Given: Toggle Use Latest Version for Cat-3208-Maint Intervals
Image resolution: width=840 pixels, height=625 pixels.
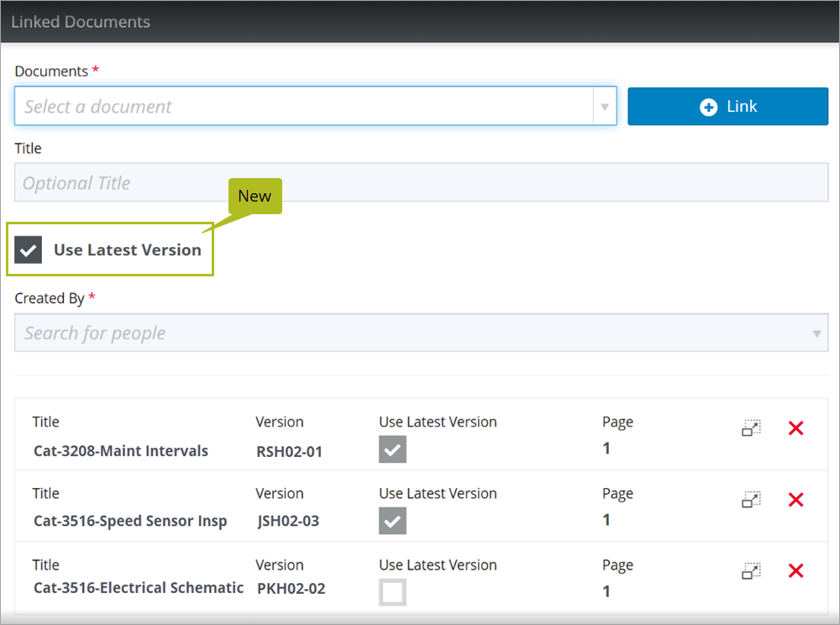Looking at the screenshot, I should click(x=392, y=449).
